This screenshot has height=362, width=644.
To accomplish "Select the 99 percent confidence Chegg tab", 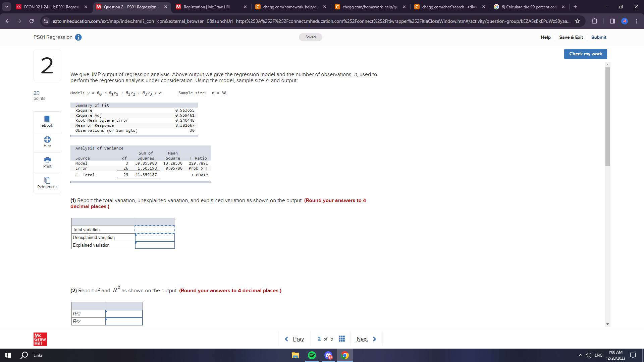I will pyautogui.click(x=527, y=6).
